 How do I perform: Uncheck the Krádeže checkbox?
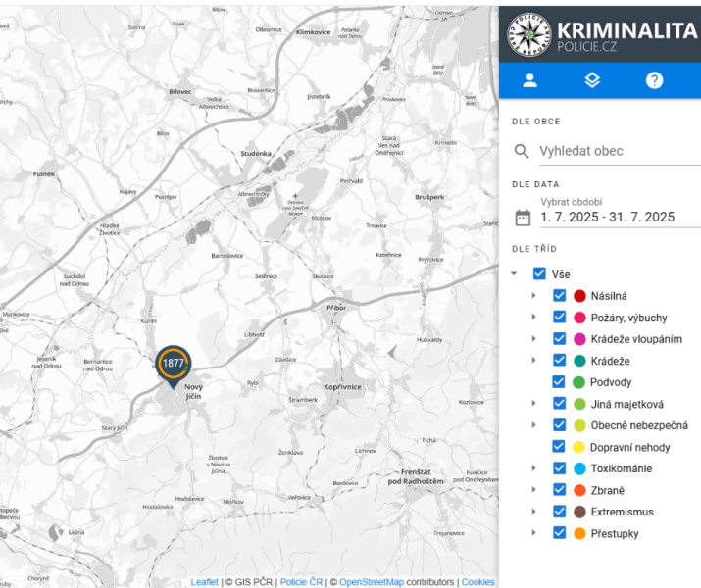click(559, 360)
